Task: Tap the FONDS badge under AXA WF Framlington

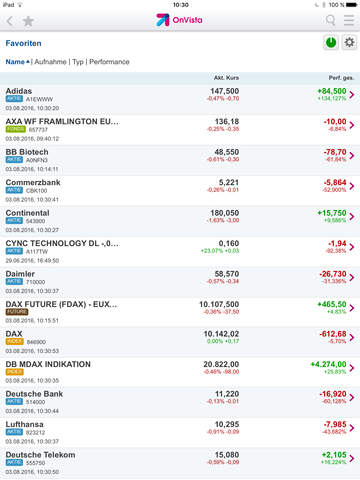Action: click(15, 129)
